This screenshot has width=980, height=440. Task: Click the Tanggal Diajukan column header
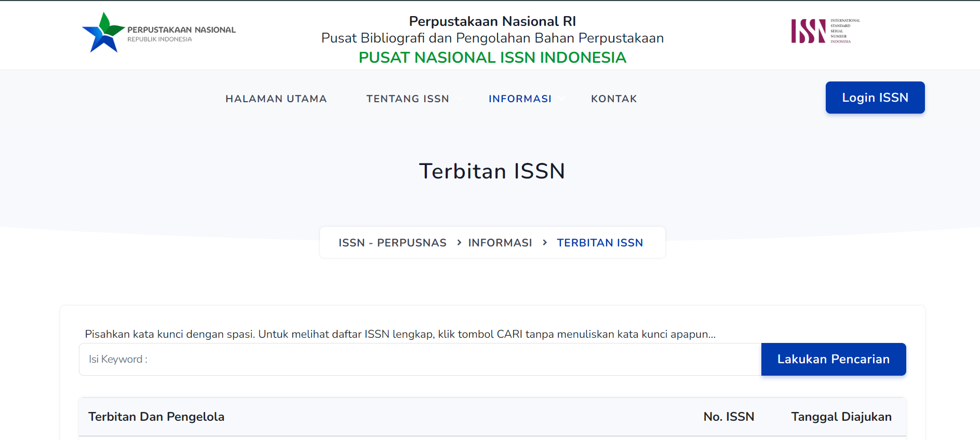[x=841, y=417]
